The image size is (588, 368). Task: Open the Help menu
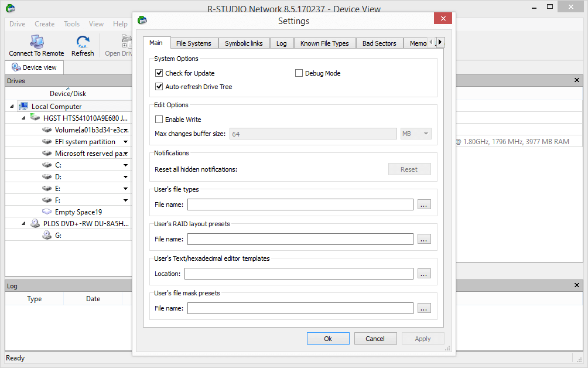click(121, 23)
